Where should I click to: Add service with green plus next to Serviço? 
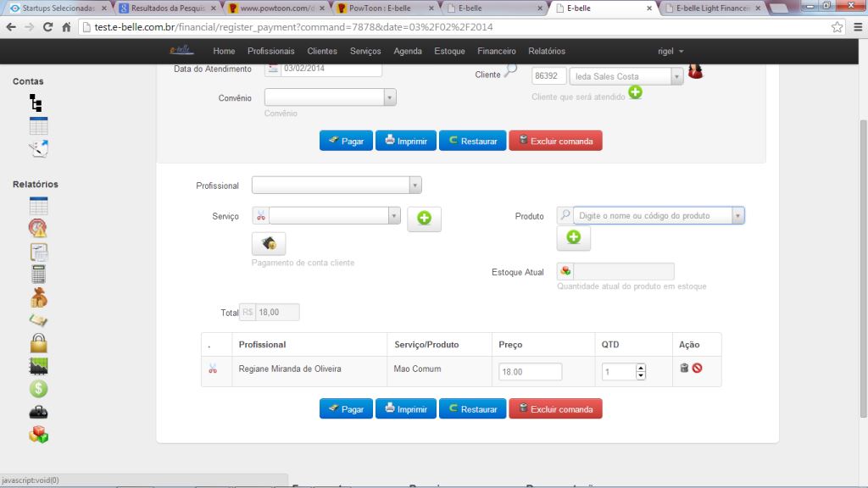click(424, 219)
